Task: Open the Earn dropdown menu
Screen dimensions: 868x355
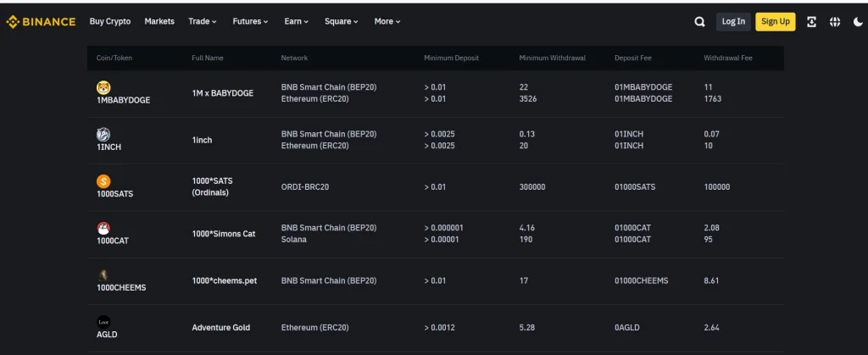Action: click(x=296, y=21)
